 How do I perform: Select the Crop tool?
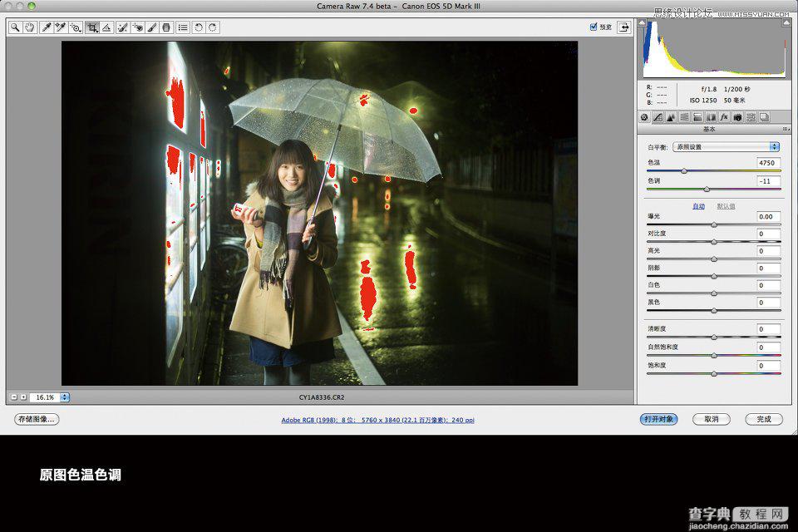[x=92, y=27]
